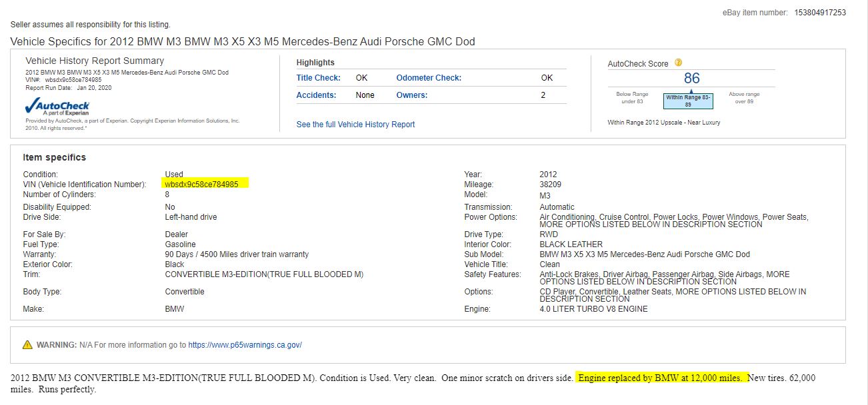Click the Odometer Check highlight label

point(429,78)
